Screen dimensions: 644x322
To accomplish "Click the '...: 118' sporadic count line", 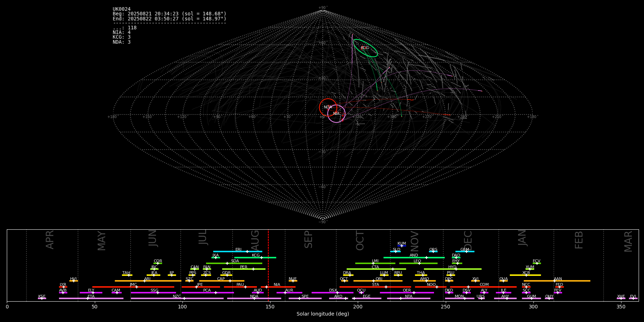I will 125,28.
